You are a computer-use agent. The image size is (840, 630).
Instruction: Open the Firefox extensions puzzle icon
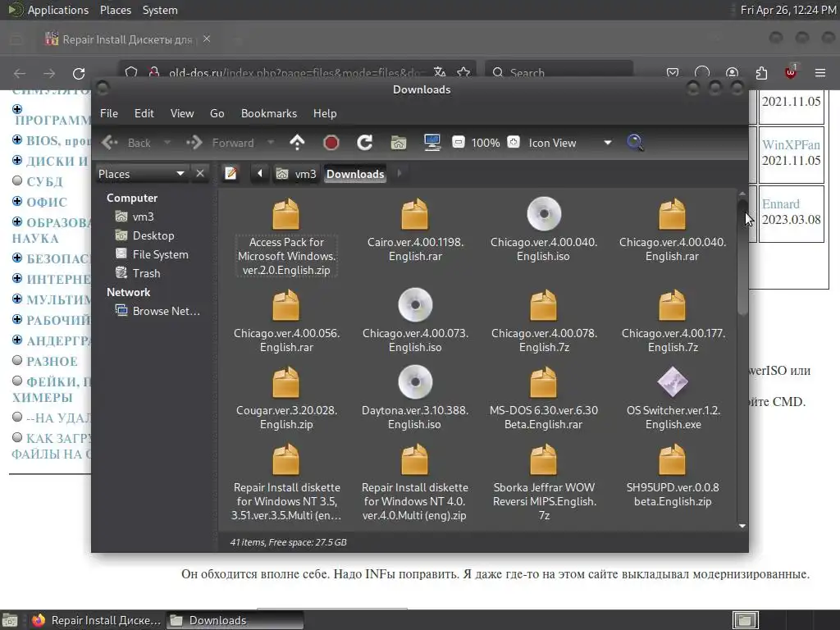(761, 73)
